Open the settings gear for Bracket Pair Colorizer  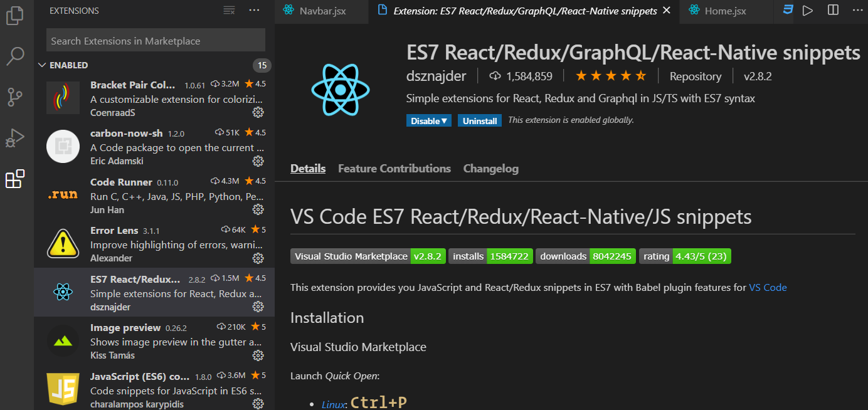[258, 112]
